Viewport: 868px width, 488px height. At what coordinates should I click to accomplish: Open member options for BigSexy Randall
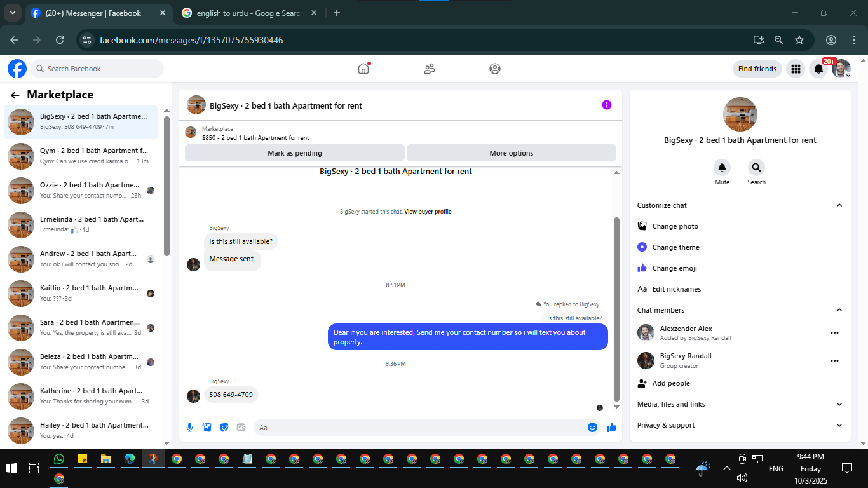pyautogui.click(x=834, y=360)
